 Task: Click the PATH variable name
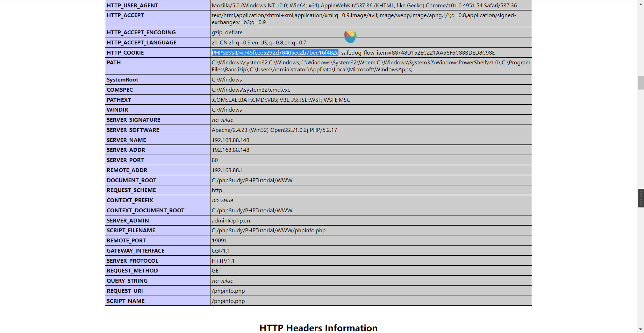coord(114,62)
